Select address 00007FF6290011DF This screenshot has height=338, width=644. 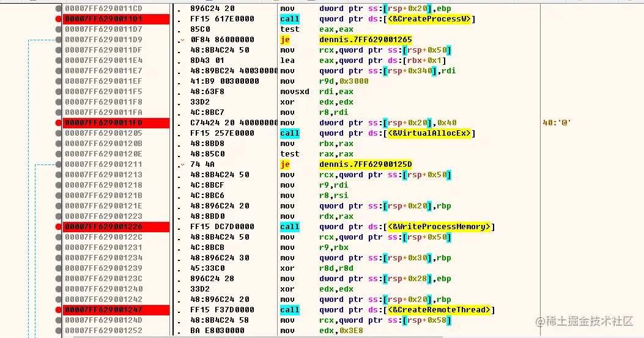pos(103,50)
